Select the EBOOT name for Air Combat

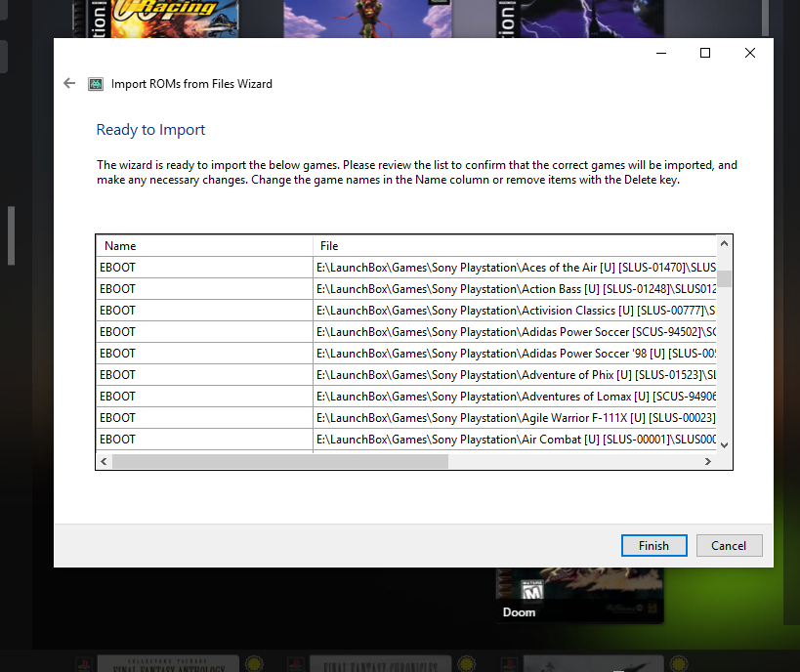(204, 439)
